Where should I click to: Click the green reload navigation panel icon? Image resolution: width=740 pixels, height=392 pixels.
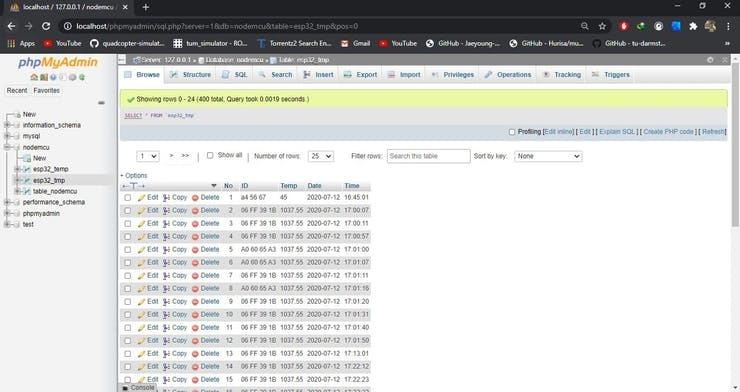point(82,77)
